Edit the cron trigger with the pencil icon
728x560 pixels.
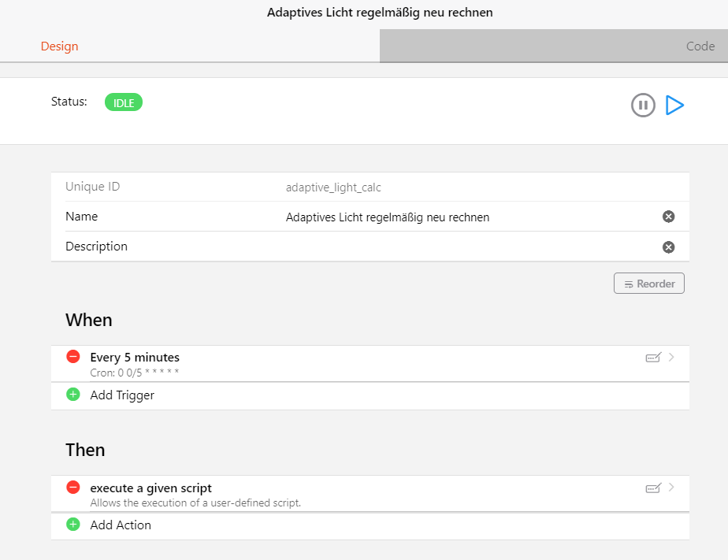[653, 358]
